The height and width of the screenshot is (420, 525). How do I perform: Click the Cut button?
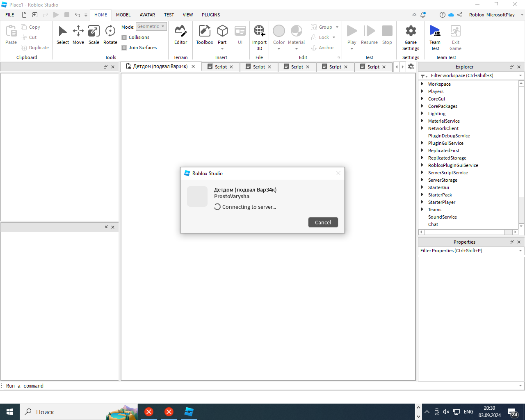[29, 37]
